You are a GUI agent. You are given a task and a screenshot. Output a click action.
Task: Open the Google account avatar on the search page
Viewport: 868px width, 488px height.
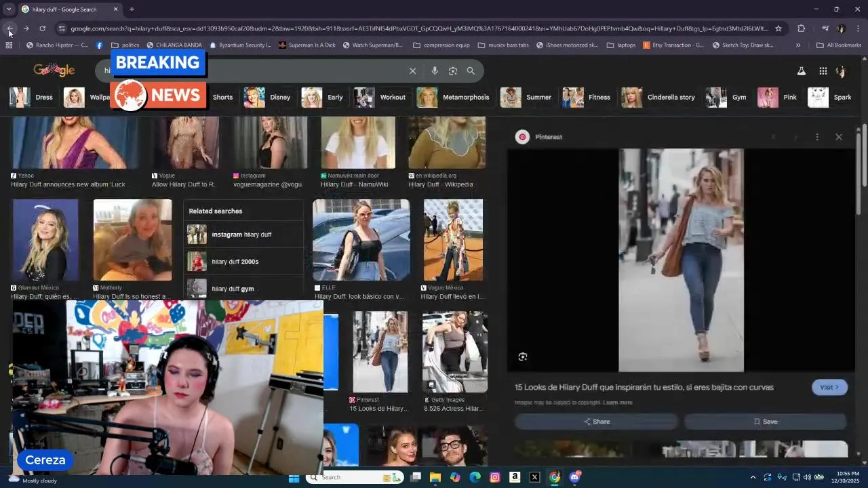click(x=841, y=70)
